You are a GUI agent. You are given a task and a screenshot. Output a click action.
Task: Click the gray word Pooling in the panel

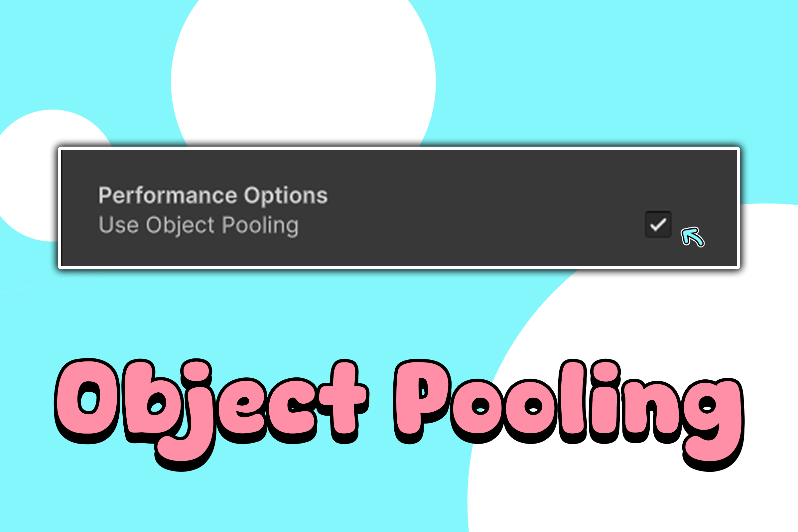260,225
